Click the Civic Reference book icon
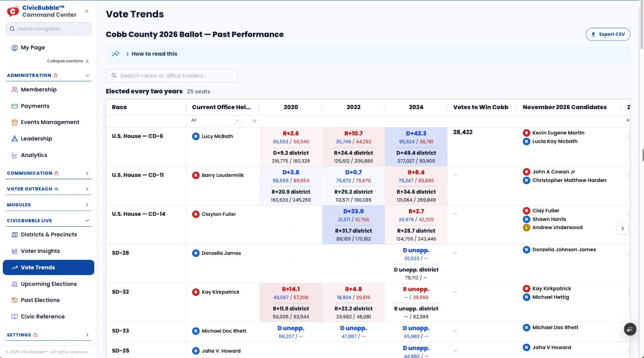 click(14, 317)
